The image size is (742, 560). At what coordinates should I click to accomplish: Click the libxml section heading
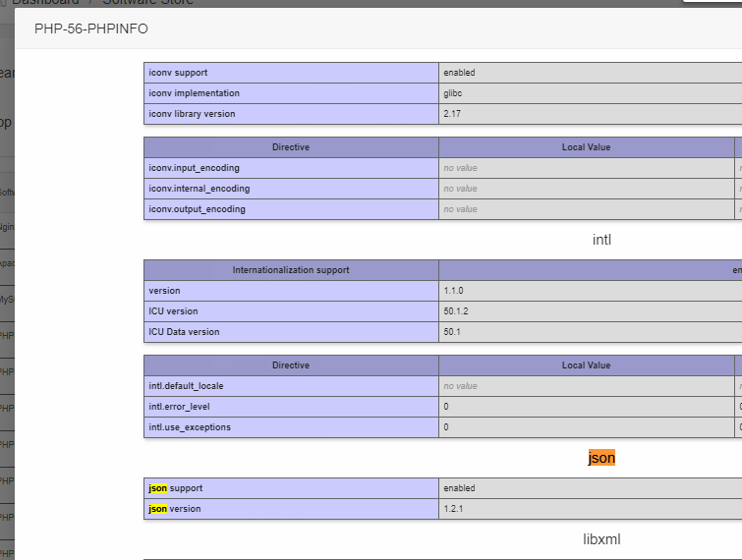601,539
